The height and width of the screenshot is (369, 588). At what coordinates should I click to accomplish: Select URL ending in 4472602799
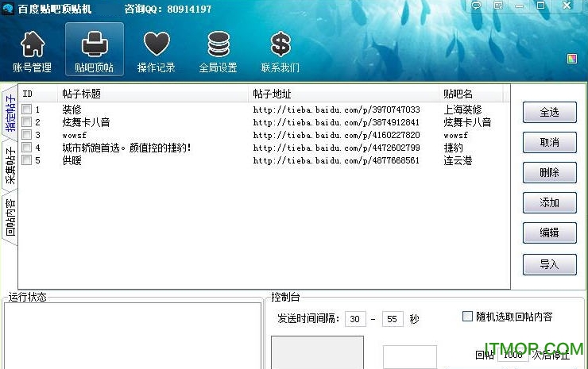click(336, 148)
